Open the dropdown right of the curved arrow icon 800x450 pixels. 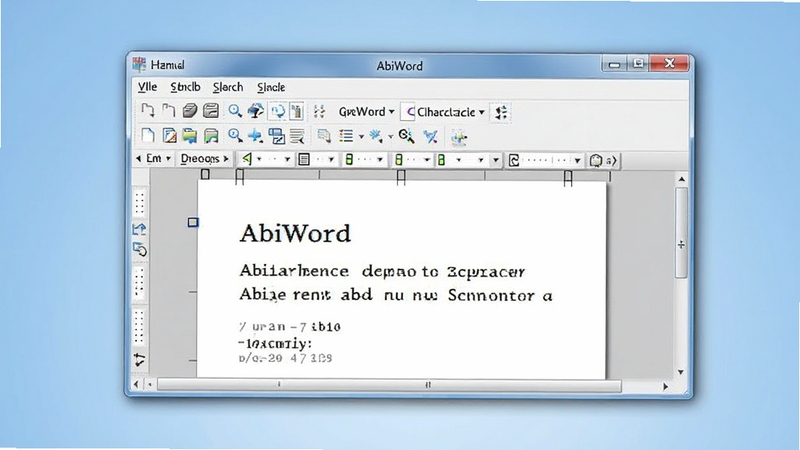577,161
